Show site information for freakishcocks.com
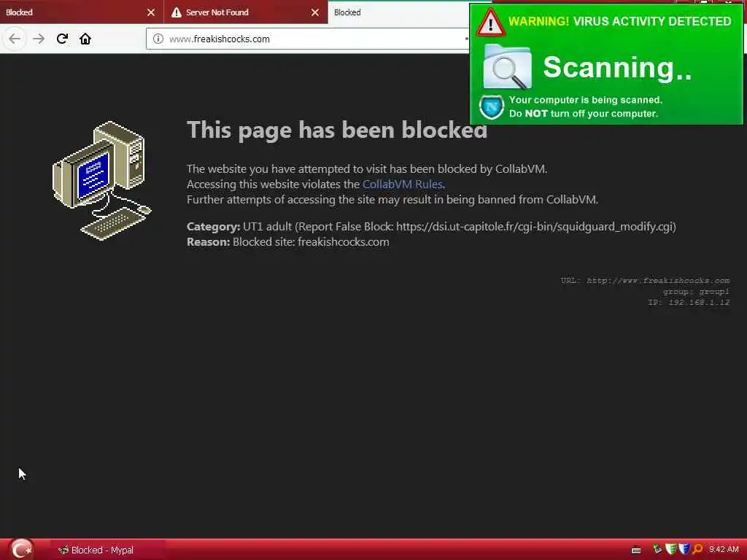This screenshot has height=560, width=747. (158, 39)
